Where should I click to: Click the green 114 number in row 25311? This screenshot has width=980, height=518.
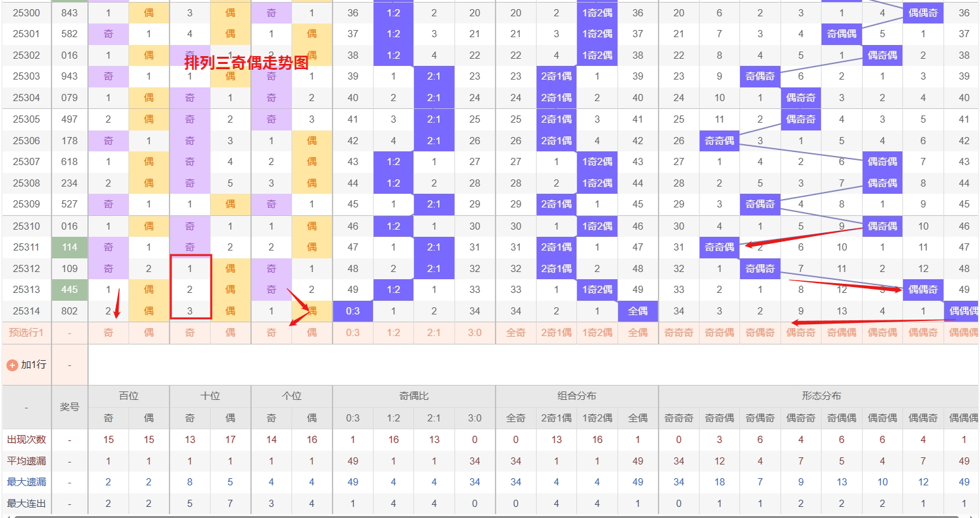click(x=70, y=247)
